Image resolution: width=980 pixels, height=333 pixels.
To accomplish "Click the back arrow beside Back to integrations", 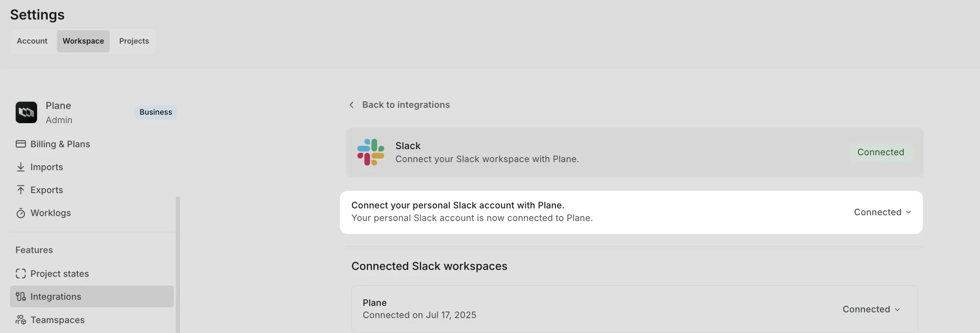I will tap(351, 105).
